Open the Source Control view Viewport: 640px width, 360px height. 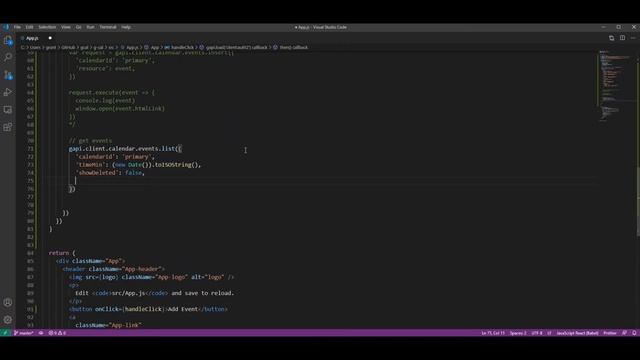click(x=8, y=75)
